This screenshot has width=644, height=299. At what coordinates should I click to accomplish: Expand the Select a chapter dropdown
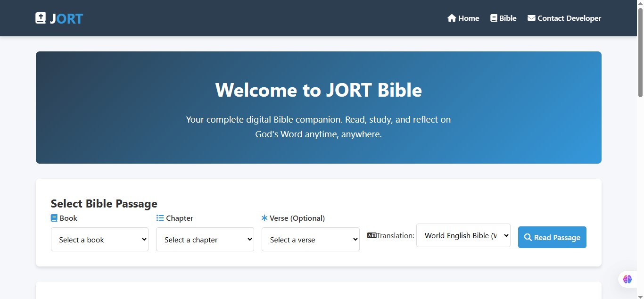(205, 239)
